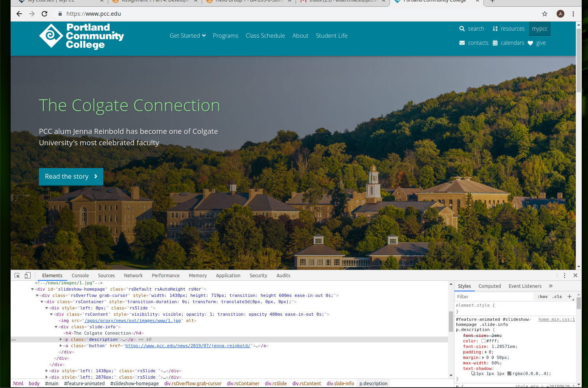Click the browser forward arrow
This screenshot has height=388, width=588.
click(x=32, y=14)
